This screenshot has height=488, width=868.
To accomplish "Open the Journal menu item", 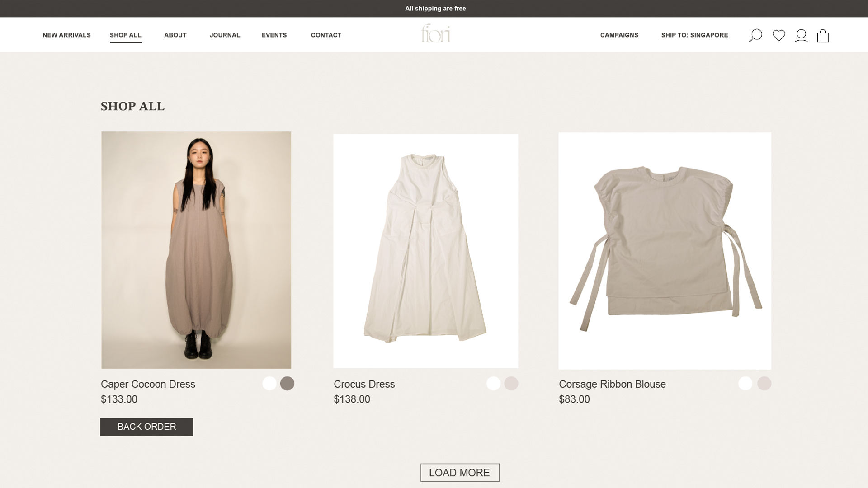I will (225, 35).
